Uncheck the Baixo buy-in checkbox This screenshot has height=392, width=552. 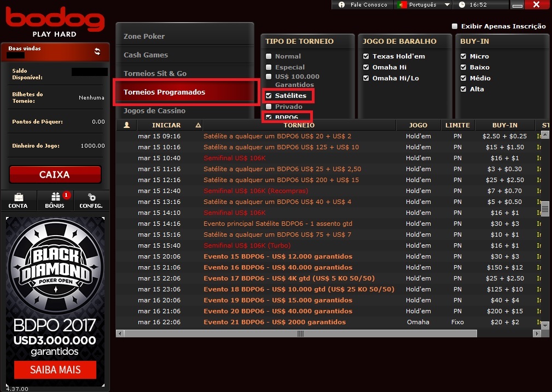coord(463,67)
